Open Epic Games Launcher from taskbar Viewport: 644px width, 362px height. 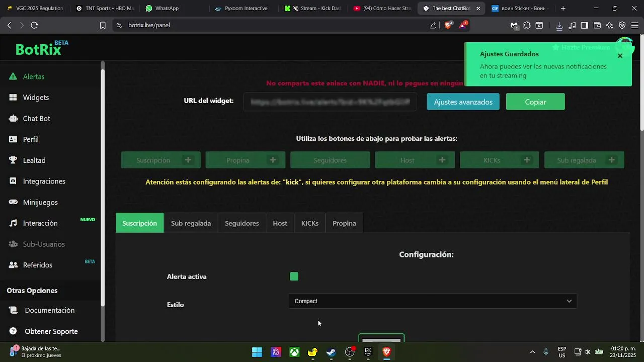pyautogui.click(x=368, y=352)
